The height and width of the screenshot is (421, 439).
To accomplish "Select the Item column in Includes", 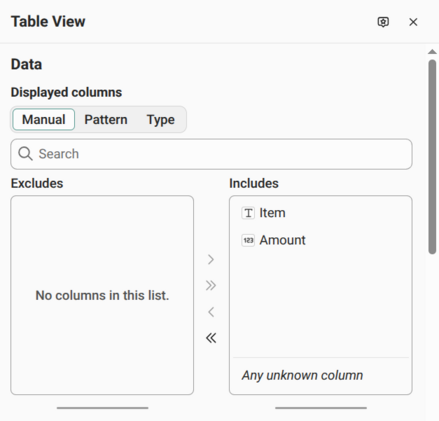I will 320,213.
